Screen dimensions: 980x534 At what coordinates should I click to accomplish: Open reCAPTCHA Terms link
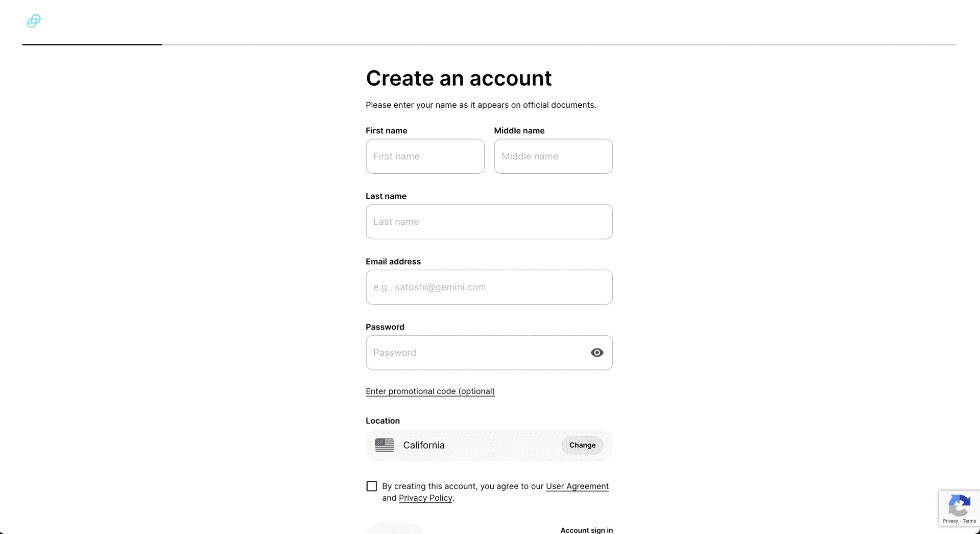coord(969,521)
